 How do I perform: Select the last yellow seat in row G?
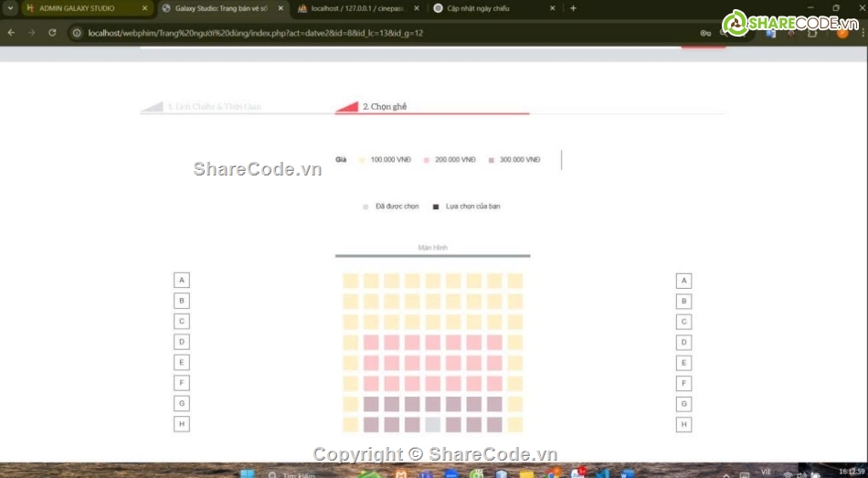pos(514,404)
